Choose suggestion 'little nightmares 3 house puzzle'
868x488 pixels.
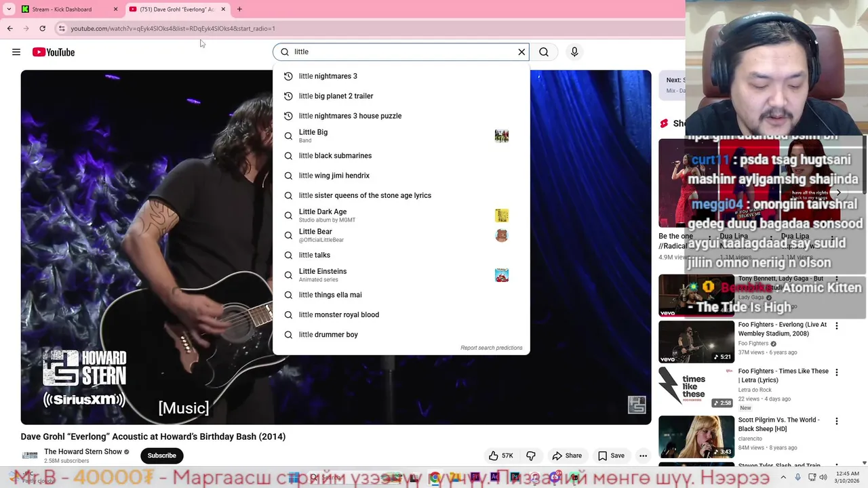coord(401,116)
